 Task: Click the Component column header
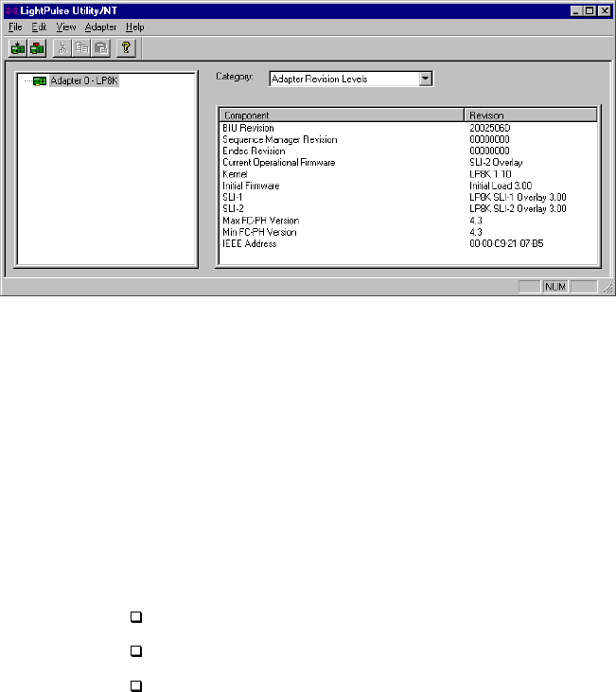[x=342, y=115]
